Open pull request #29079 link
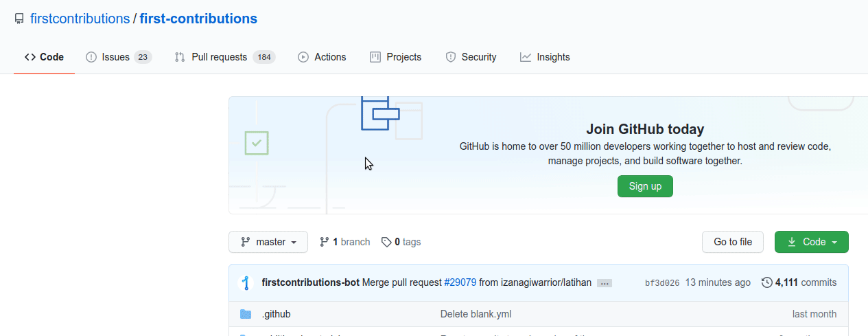Image resolution: width=868 pixels, height=336 pixels. pos(460,282)
